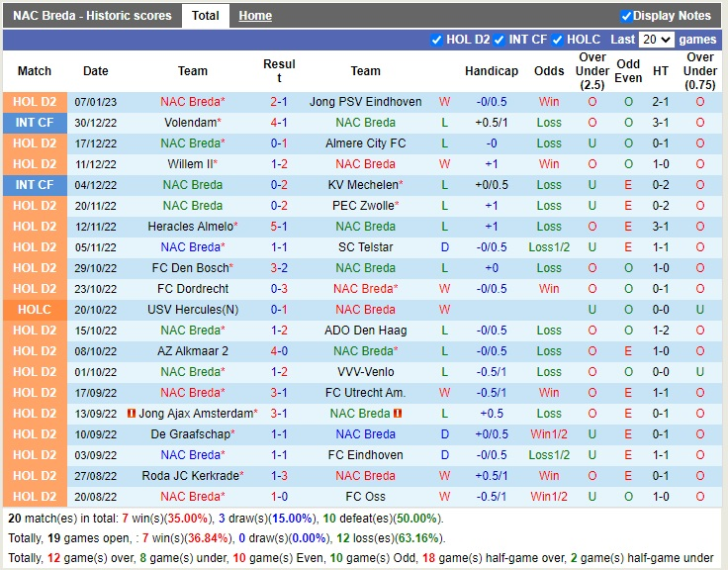Click +0.5/1 handicap for Roda JC Kerkrade match

coord(492,476)
